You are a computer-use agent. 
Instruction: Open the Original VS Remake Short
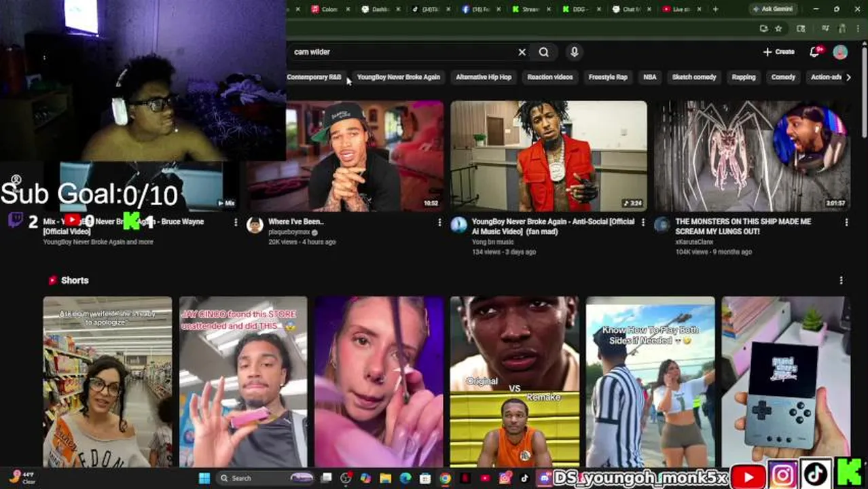pos(515,382)
